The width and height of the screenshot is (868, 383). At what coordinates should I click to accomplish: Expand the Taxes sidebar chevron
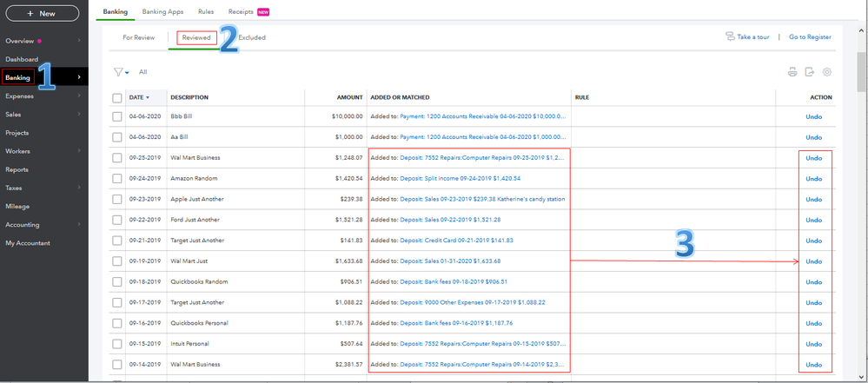click(x=79, y=188)
